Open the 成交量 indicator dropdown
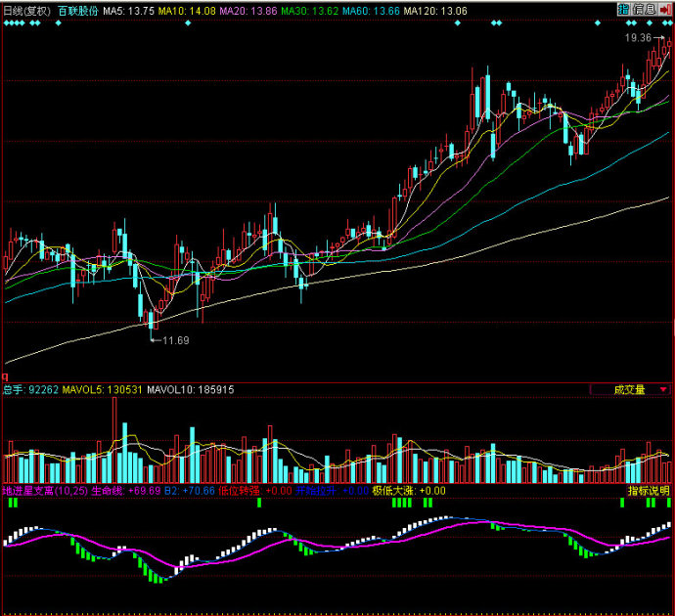This screenshot has width=675, height=616. (631, 390)
